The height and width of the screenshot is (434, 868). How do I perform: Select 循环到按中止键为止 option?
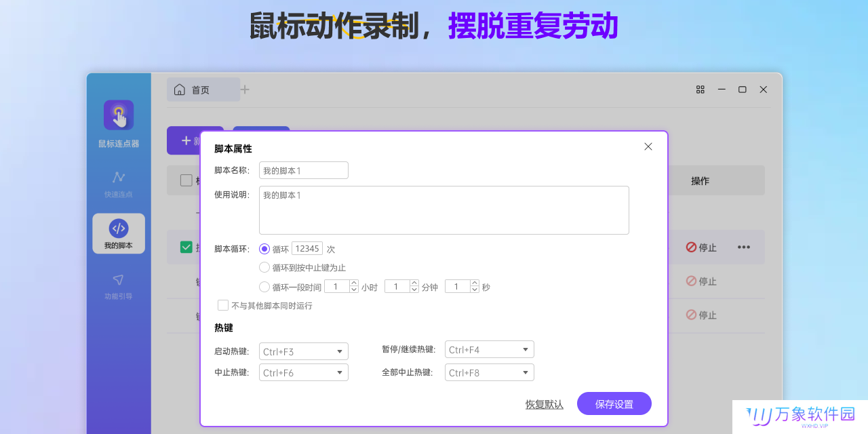[264, 267]
